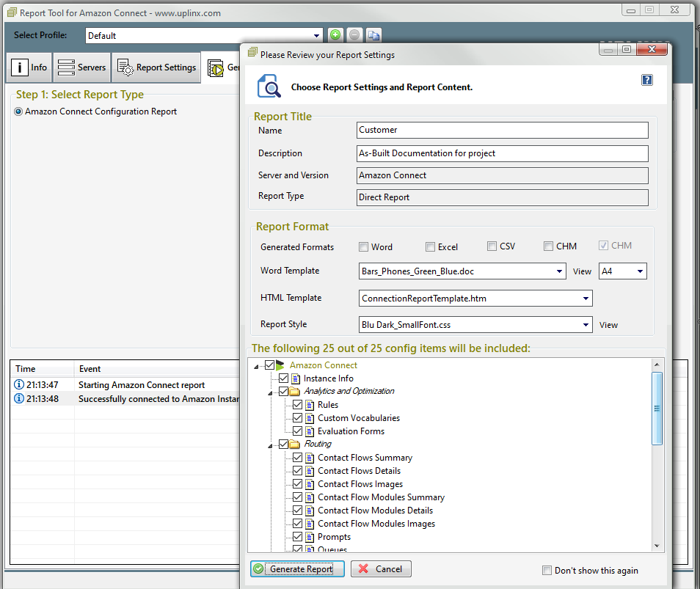Image resolution: width=700 pixels, height=589 pixels.
Task: Click the Generate Report button
Action: coord(297,569)
